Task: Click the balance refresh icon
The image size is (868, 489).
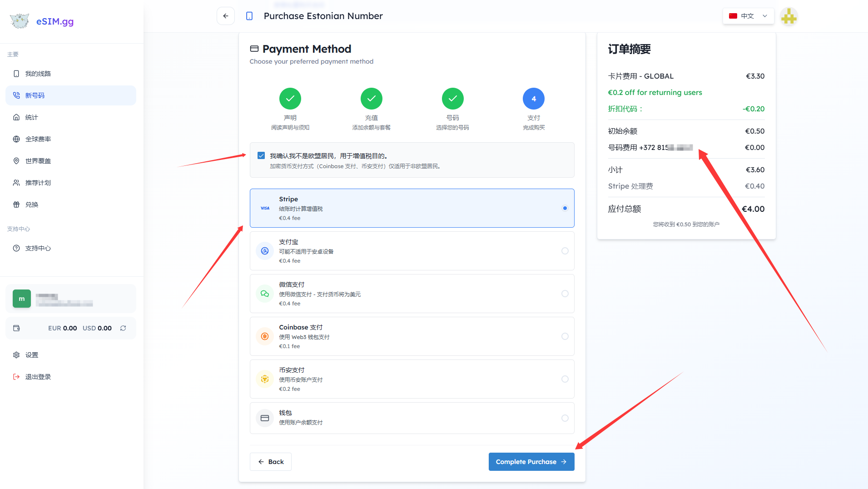Action: tap(123, 328)
